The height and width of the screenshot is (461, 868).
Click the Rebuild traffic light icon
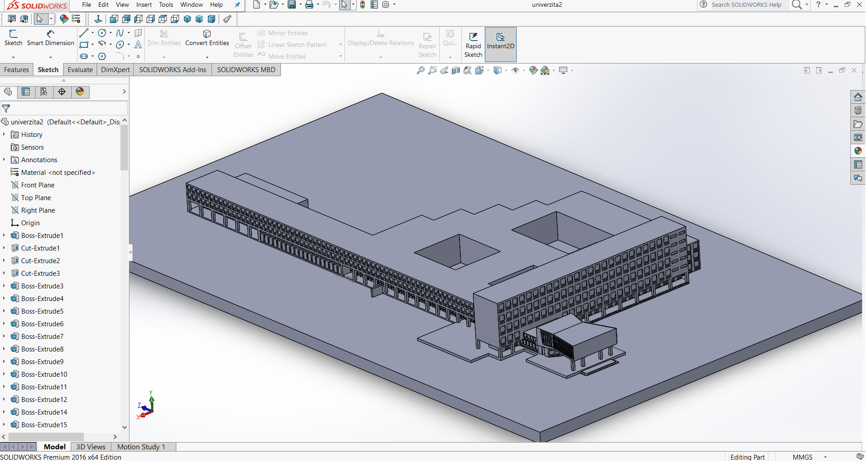363,5
